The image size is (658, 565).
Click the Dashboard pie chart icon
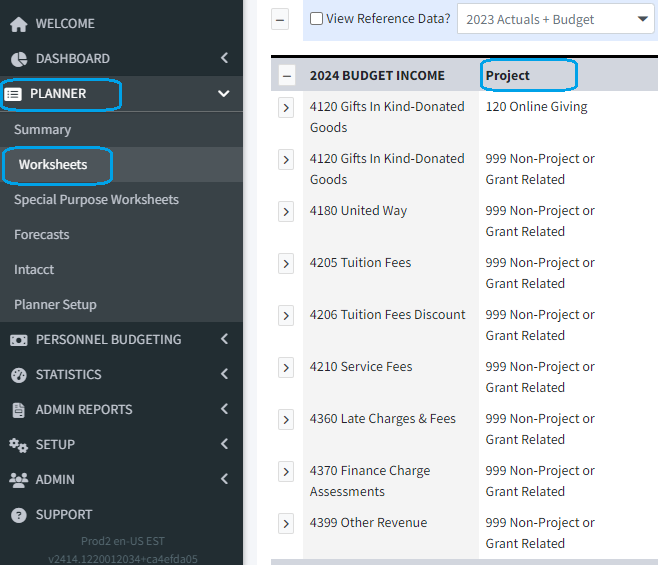pyautogui.click(x=18, y=59)
